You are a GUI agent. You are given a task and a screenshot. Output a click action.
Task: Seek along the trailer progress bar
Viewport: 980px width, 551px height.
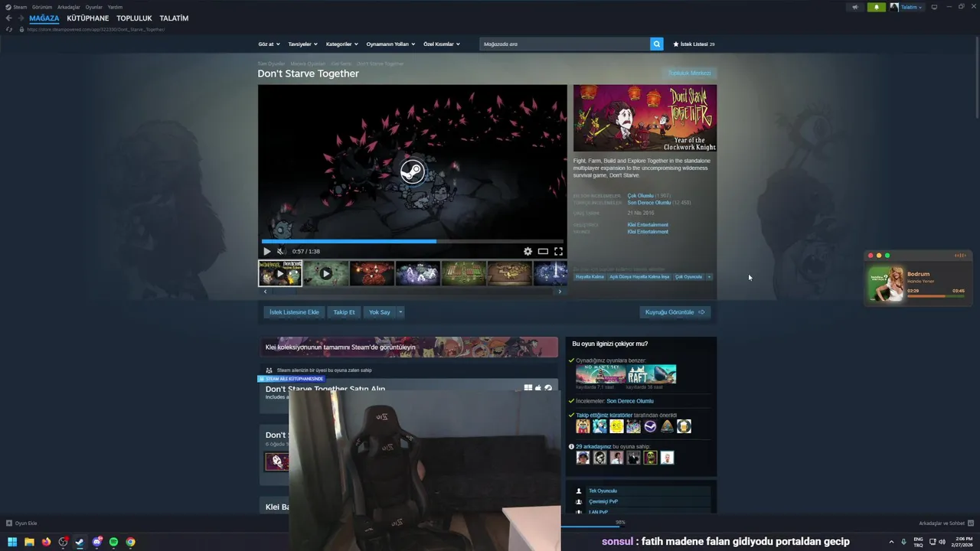pos(412,241)
